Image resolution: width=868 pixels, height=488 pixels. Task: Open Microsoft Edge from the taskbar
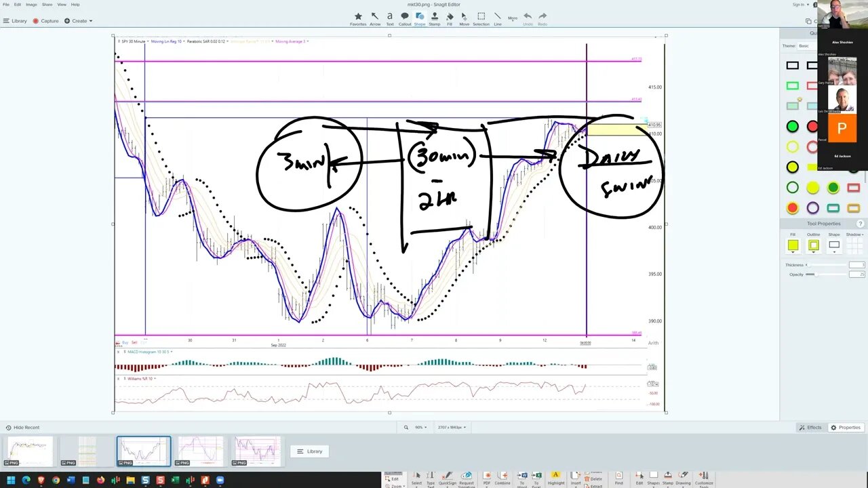click(26, 481)
